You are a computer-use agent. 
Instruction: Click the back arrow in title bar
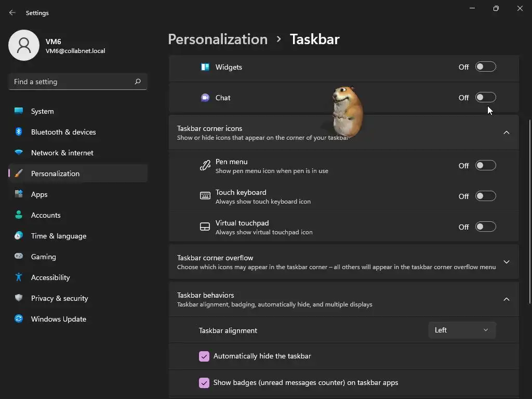[x=12, y=12]
